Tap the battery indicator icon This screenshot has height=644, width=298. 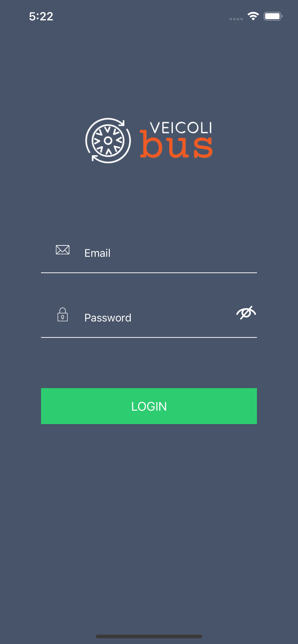click(x=273, y=16)
